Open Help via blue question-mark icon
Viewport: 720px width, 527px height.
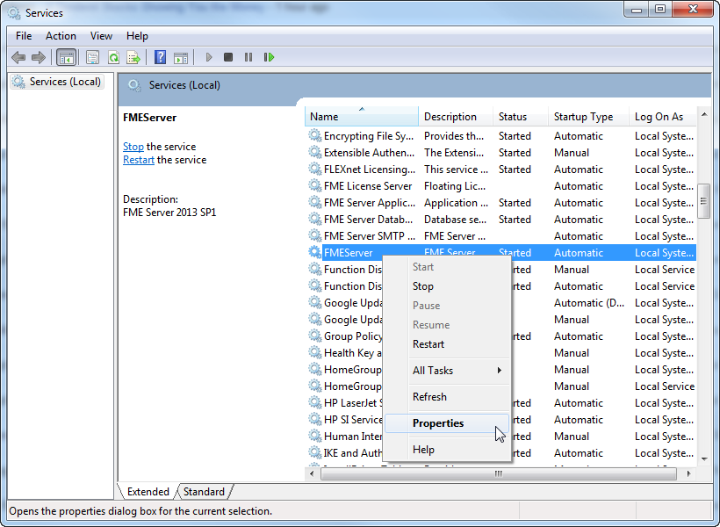click(x=160, y=57)
